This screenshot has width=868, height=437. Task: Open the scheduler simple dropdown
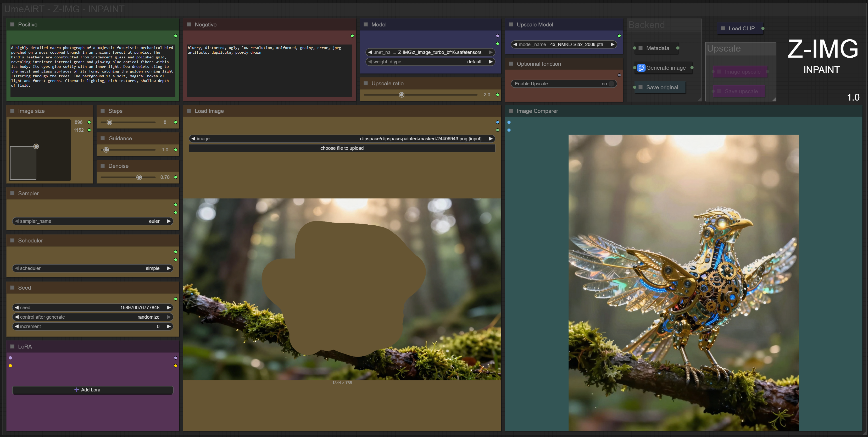click(x=93, y=268)
